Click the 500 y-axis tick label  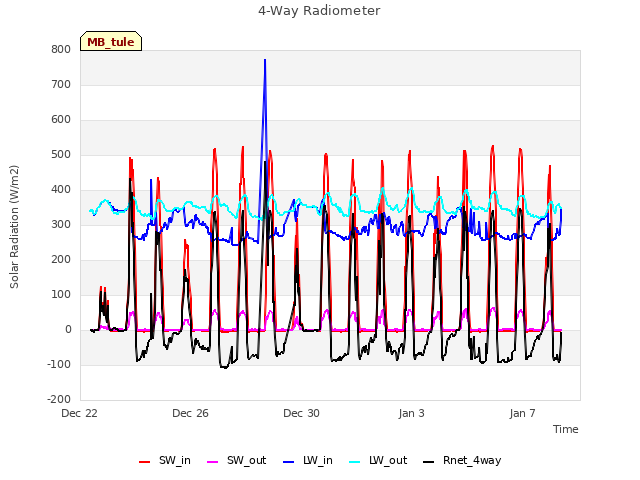[61, 155]
